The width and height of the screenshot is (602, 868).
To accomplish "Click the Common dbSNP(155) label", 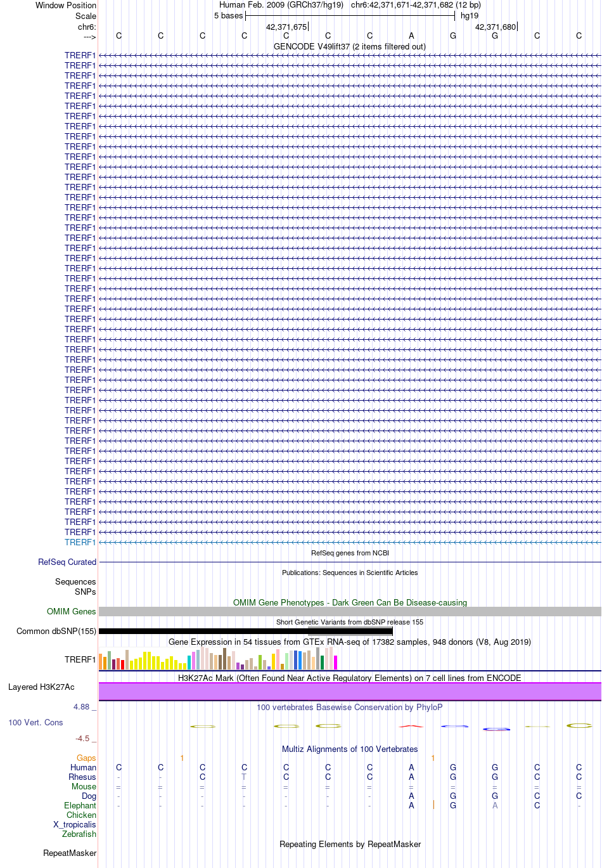I will 56,631.
